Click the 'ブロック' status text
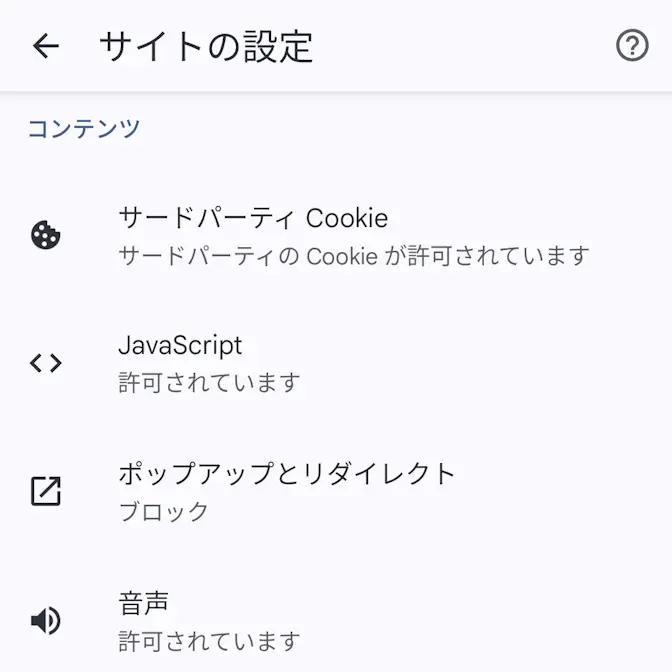 click(164, 511)
